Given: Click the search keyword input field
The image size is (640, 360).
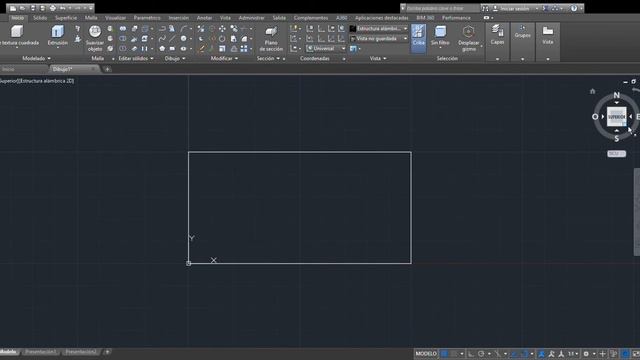Looking at the screenshot, I should click(x=443, y=8).
